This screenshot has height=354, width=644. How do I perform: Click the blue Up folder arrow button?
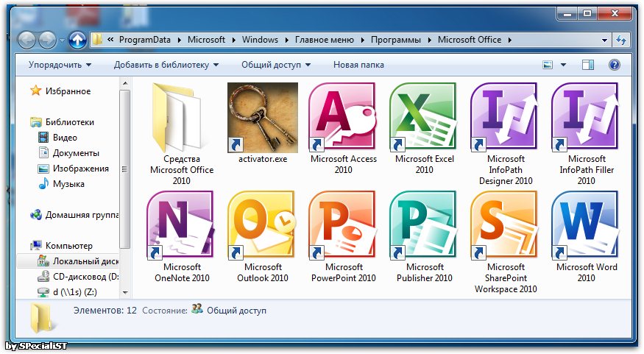click(77, 40)
